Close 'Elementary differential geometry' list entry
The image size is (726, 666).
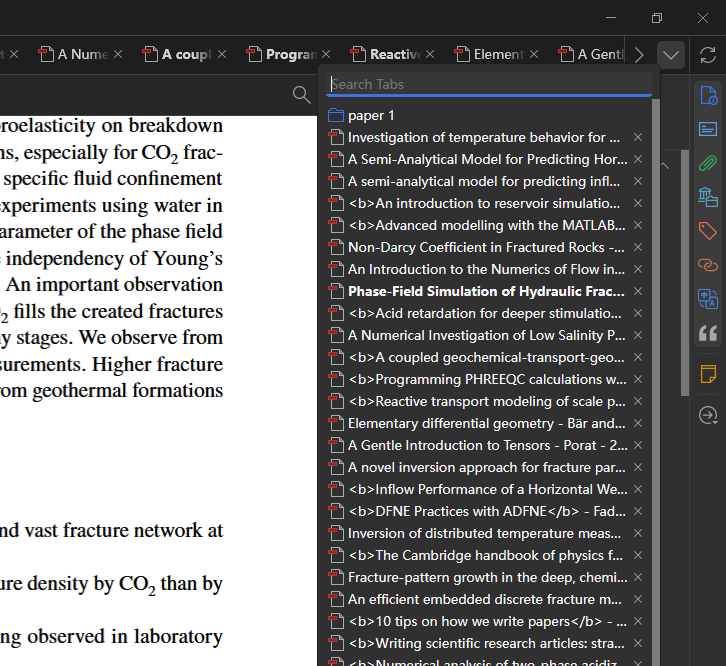pyautogui.click(x=638, y=423)
